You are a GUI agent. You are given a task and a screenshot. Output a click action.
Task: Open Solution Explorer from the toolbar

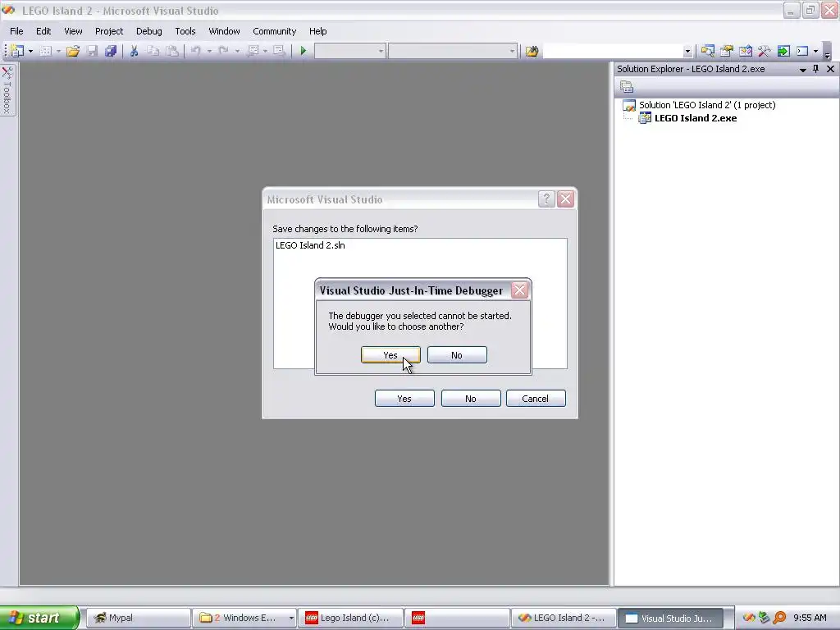pos(707,51)
